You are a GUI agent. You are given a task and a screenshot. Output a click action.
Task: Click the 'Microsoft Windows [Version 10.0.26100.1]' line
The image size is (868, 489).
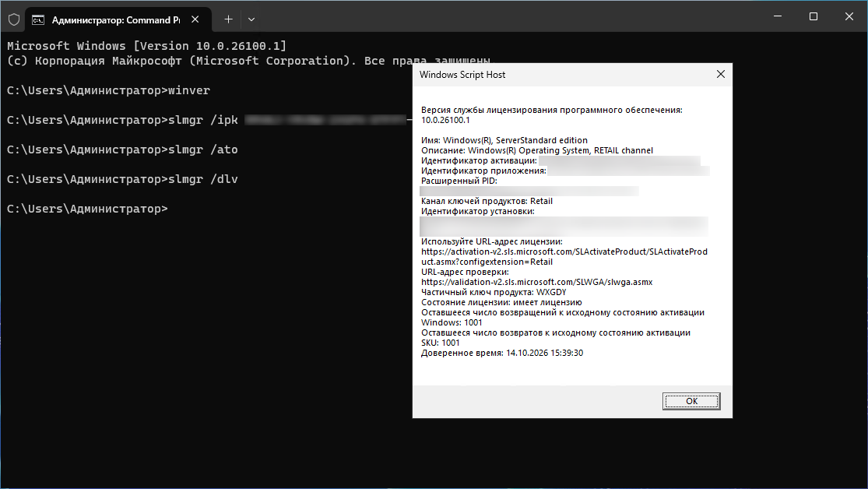tap(146, 46)
